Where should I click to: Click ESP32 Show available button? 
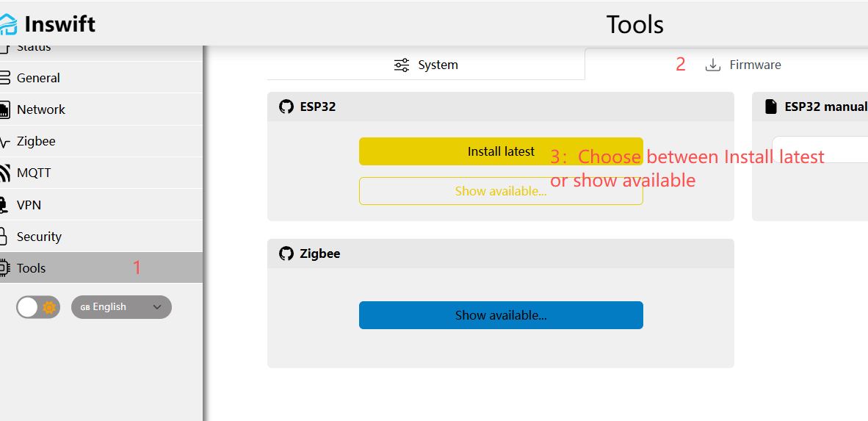tap(501, 191)
